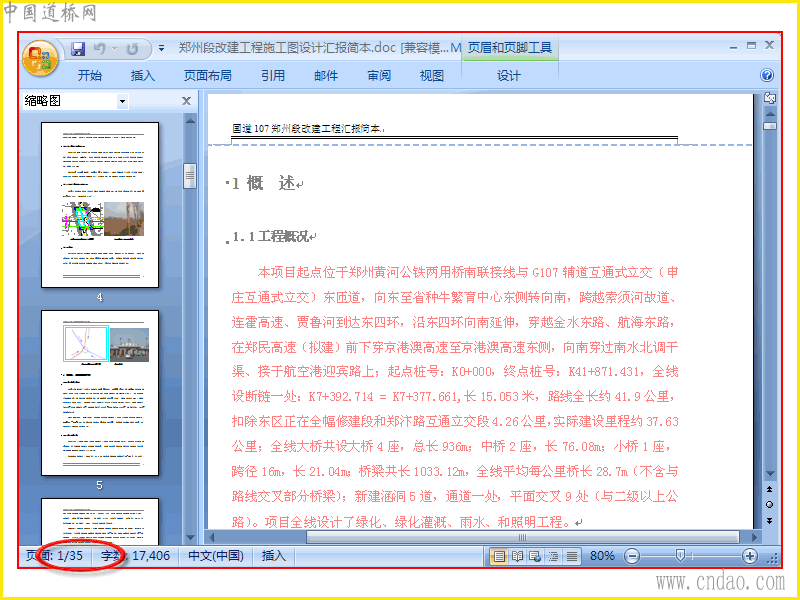Viewport: 800px width, 600px height.
Task: Open the Office button menu
Action: pyautogui.click(x=40, y=58)
